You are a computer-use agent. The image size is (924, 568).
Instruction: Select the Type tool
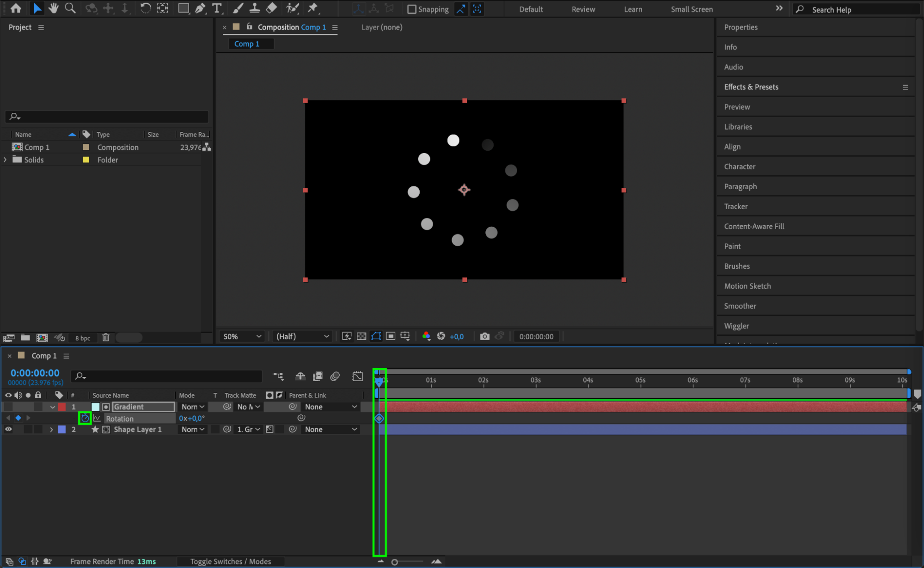[x=216, y=8]
